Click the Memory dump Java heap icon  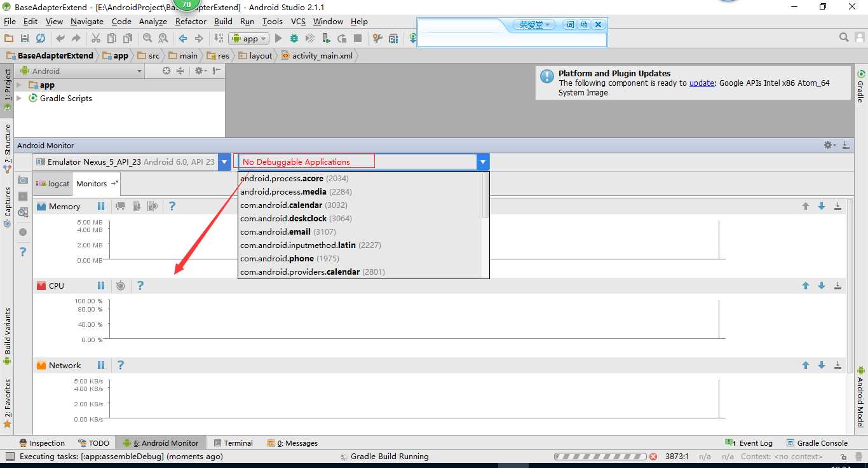point(136,206)
